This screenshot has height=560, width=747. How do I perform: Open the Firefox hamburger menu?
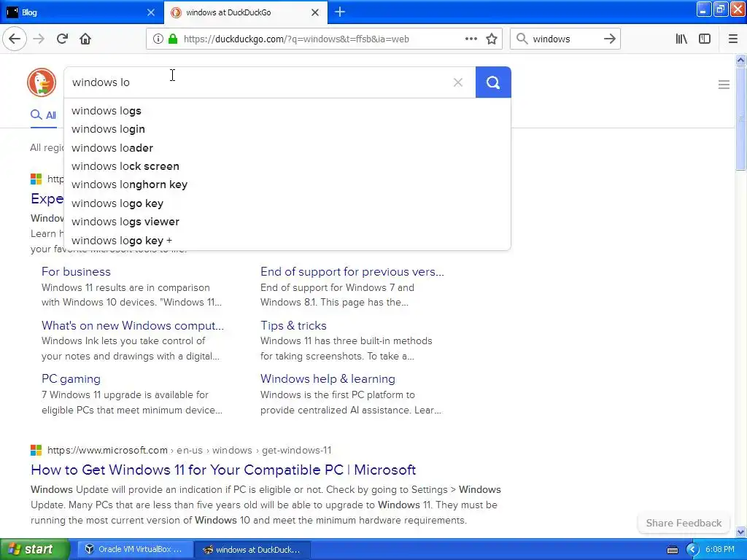click(x=733, y=39)
